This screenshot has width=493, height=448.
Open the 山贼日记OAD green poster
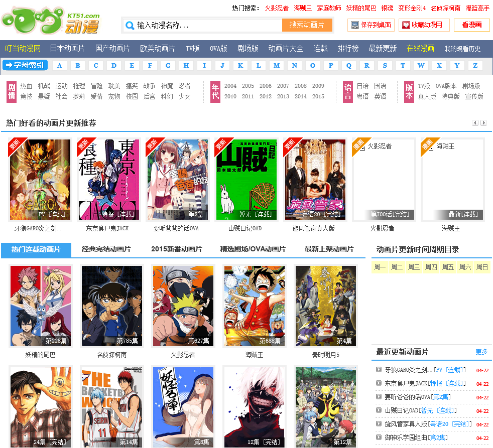247,180
